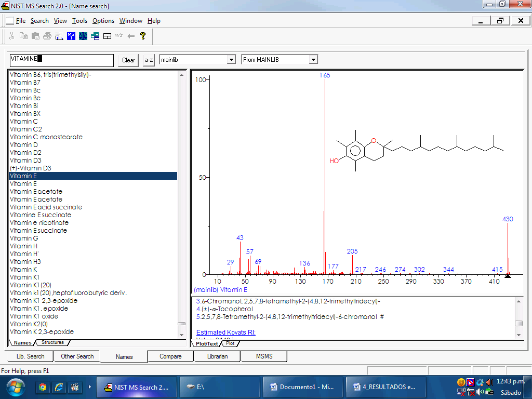
Task: Open the From MAINLIB dropdown
Action: point(313,60)
